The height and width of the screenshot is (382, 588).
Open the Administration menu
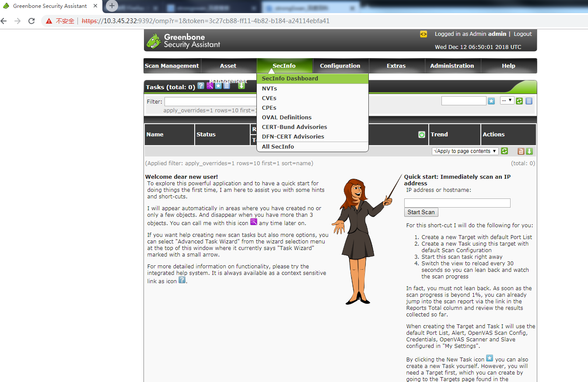tap(452, 66)
